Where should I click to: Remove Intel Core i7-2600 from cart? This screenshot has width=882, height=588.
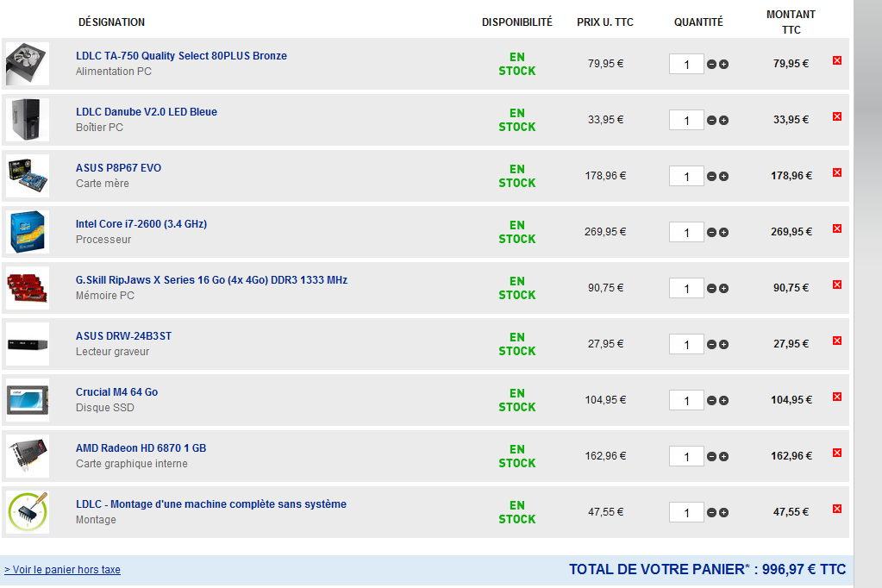pyautogui.click(x=837, y=228)
